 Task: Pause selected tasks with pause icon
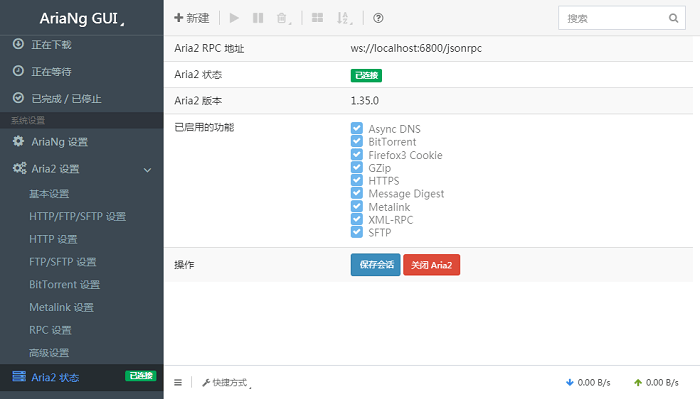[x=258, y=18]
